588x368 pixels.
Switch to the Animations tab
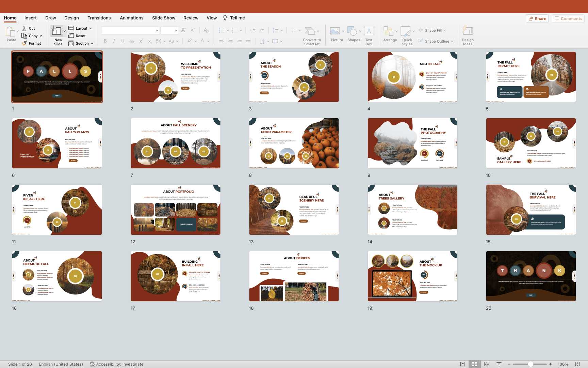coord(131,18)
